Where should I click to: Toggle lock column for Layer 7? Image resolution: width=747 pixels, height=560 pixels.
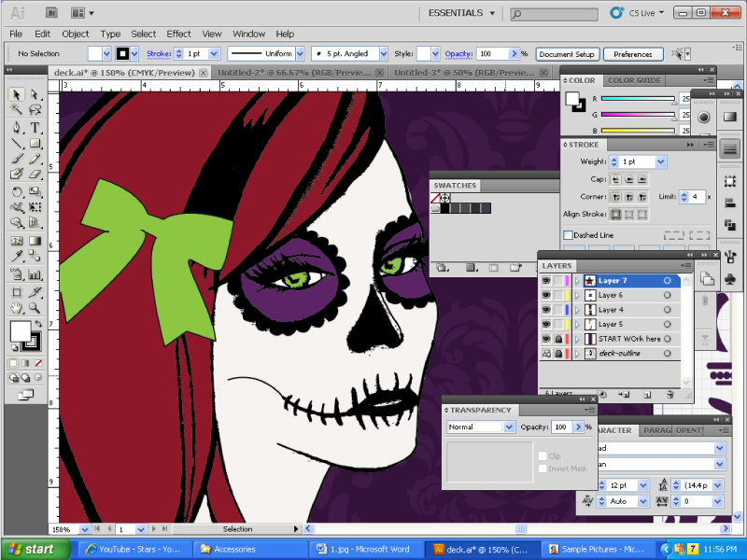[557, 281]
